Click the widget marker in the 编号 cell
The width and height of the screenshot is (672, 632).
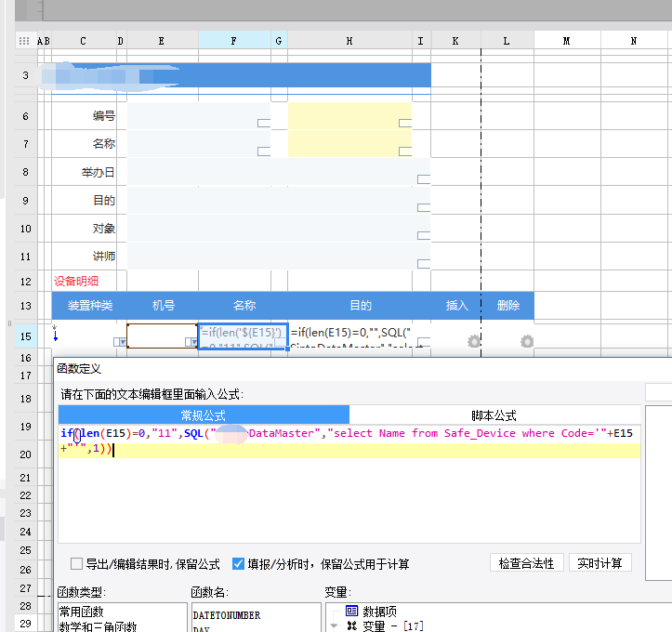click(x=263, y=123)
